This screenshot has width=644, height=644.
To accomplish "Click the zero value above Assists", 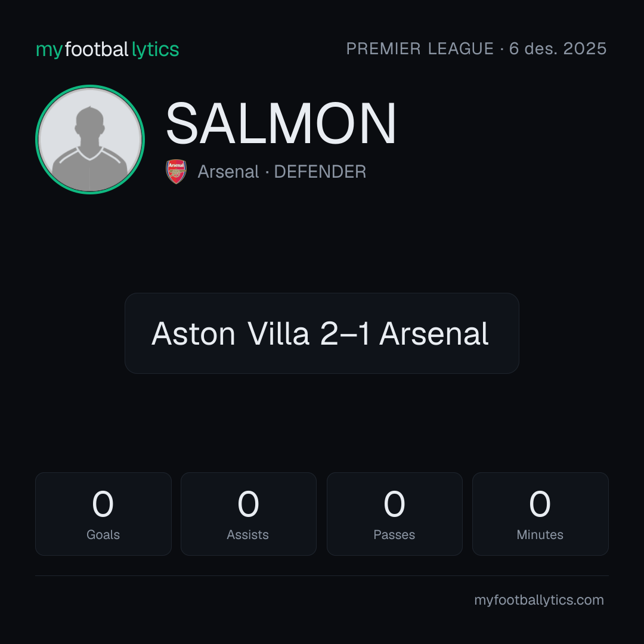I will (249, 504).
